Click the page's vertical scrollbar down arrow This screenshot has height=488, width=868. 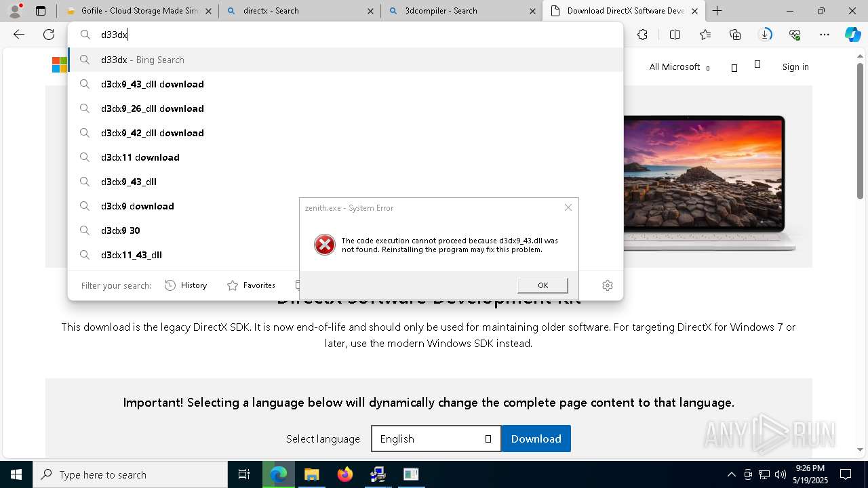pos(861,449)
